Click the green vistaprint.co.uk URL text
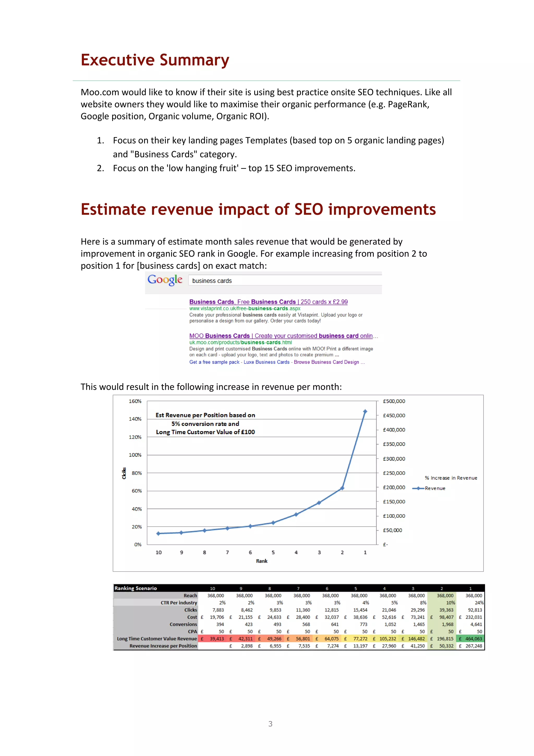 (x=245, y=308)
